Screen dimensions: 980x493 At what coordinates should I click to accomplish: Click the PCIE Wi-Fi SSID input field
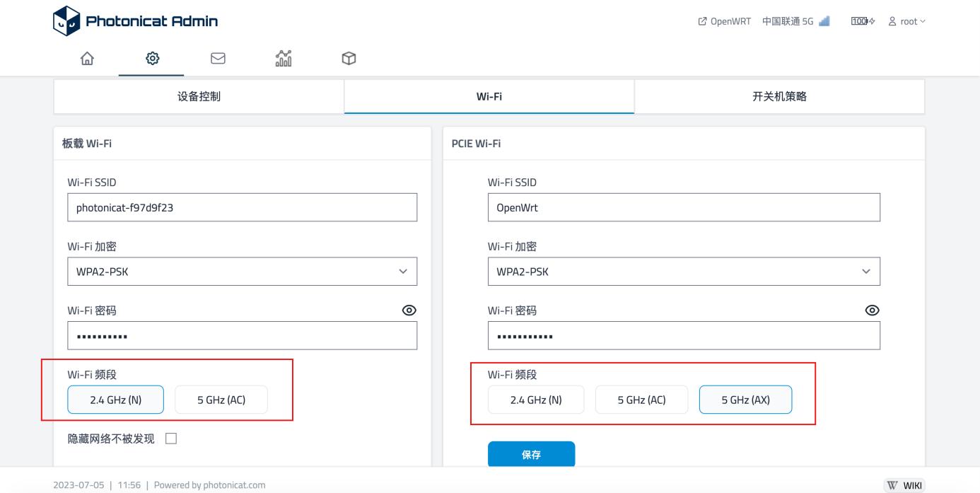683,207
